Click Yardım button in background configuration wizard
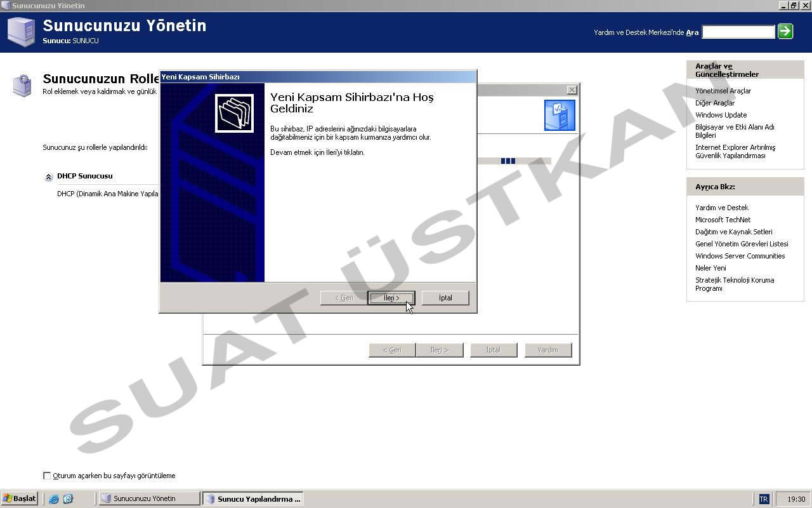Screen dimensions: 812x508 tap(548, 350)
